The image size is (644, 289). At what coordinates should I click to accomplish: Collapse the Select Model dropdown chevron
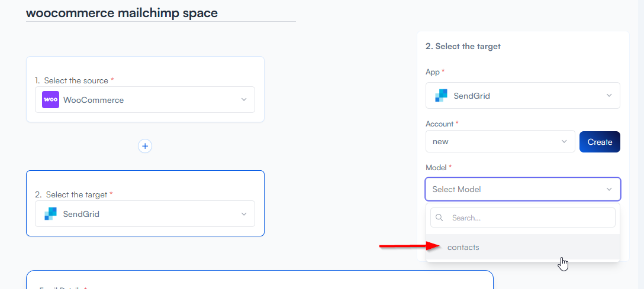pyautogui.click(x=609, y=189)
